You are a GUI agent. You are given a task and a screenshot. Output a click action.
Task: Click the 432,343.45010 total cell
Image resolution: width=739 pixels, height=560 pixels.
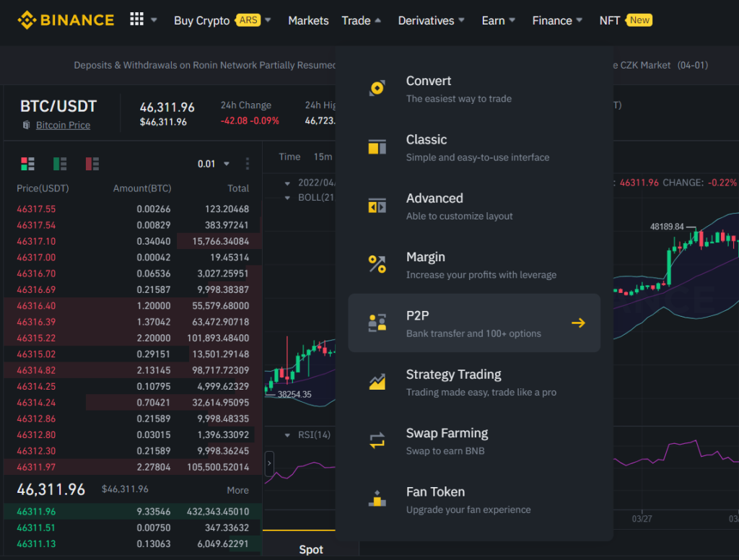pos(218,512)
